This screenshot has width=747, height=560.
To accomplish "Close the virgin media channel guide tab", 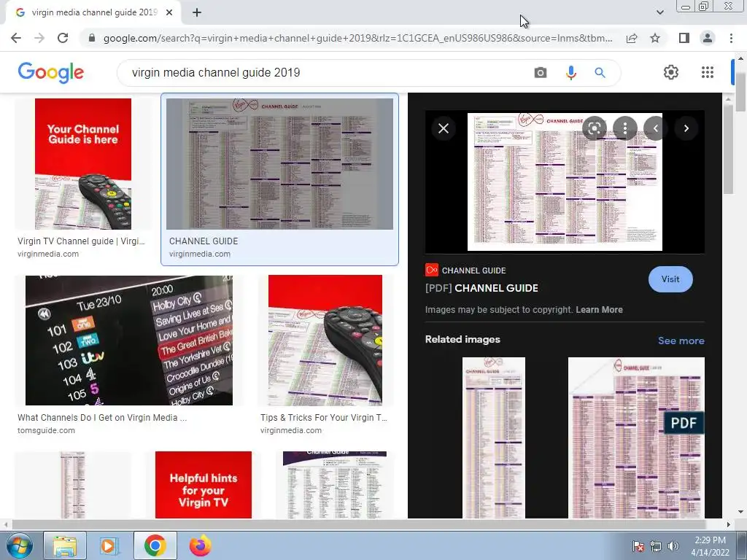I will click(169, 13).
